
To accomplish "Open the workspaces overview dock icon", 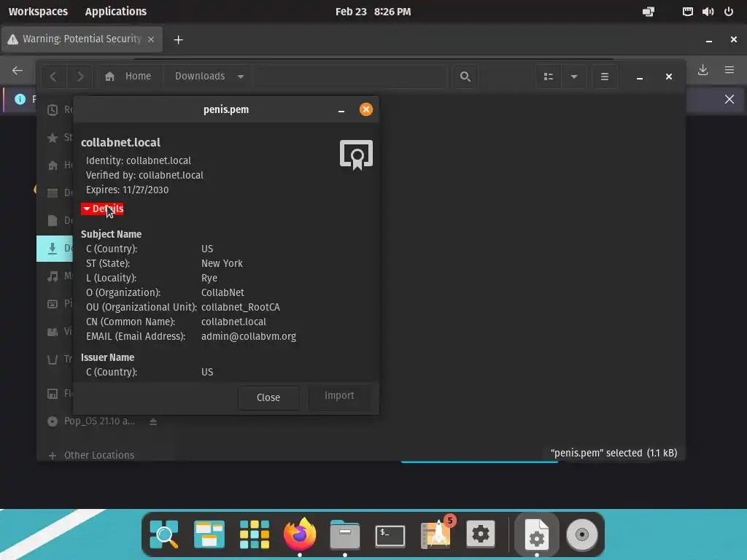I will pyautogui.click(x=209, y=534).
